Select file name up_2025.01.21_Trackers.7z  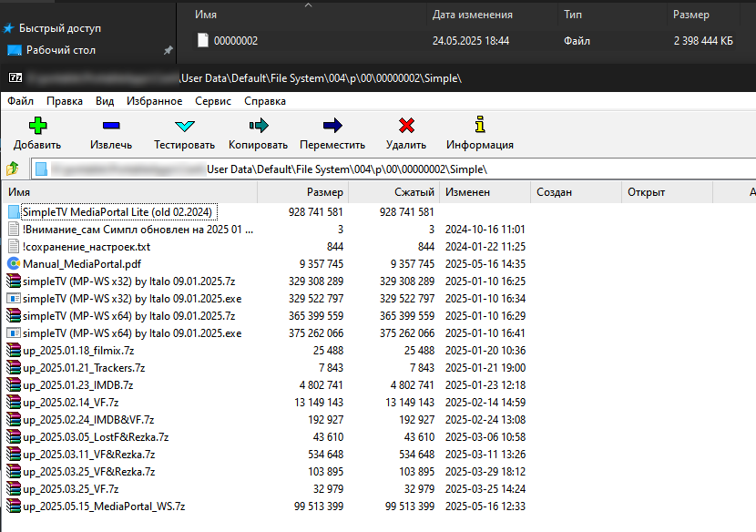coord(84,368)
